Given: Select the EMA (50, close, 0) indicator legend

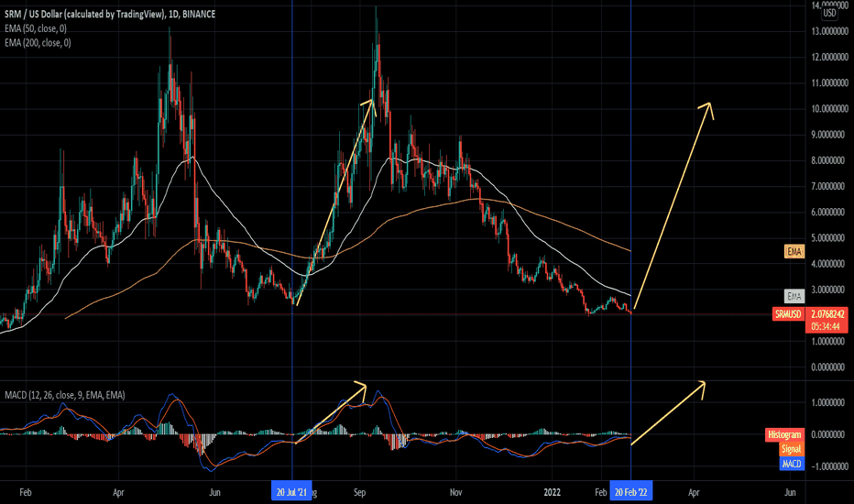Looking at the screenshot, I should point(36,28).
